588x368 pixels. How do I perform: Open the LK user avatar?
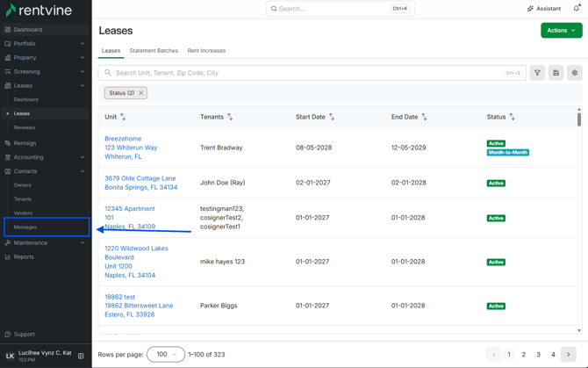pos(11,356)
